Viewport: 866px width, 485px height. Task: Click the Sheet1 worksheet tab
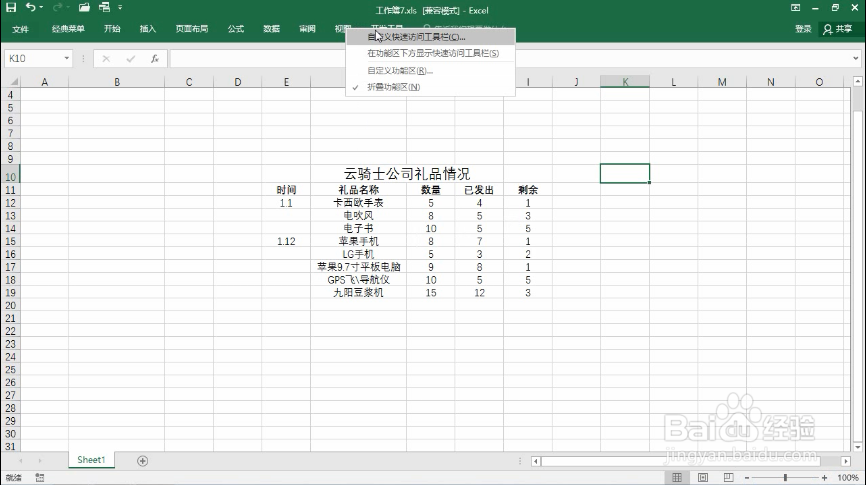[91, 460]
